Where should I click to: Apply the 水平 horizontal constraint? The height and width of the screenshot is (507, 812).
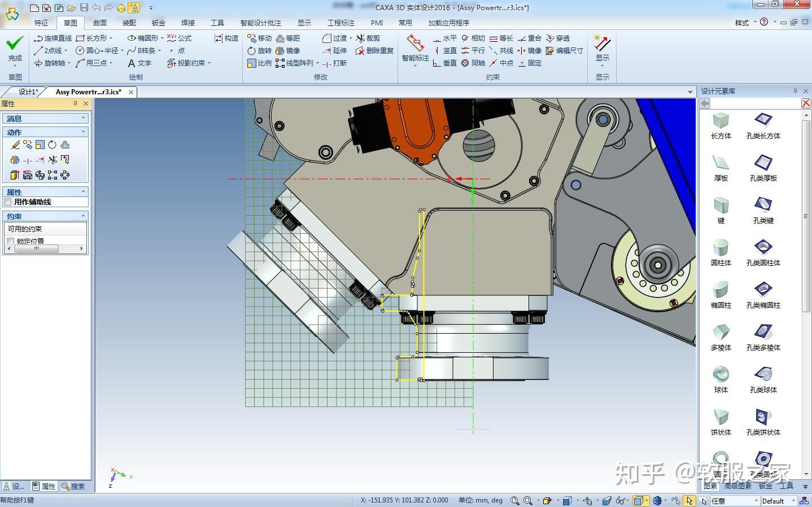445,38
